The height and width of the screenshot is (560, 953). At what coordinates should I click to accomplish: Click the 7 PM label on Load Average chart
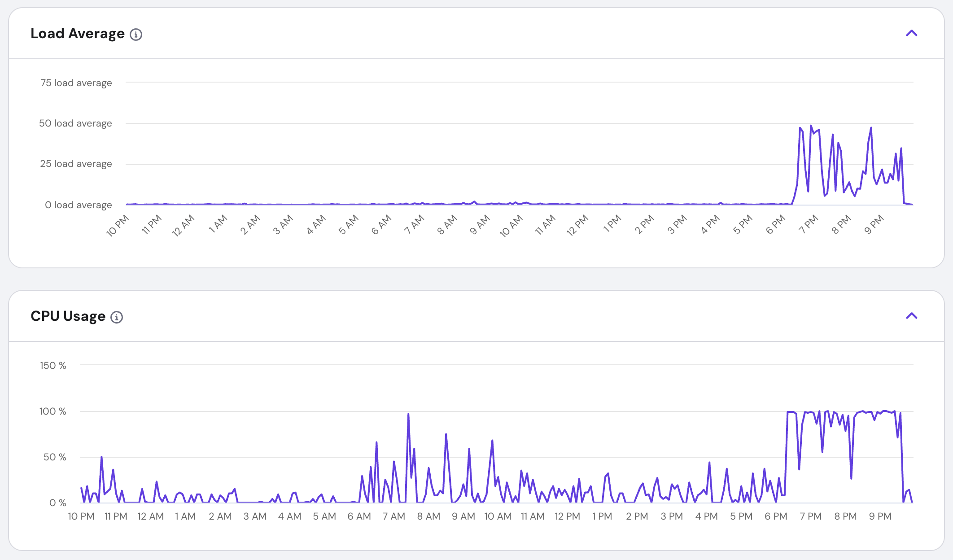tap(809, 224)
